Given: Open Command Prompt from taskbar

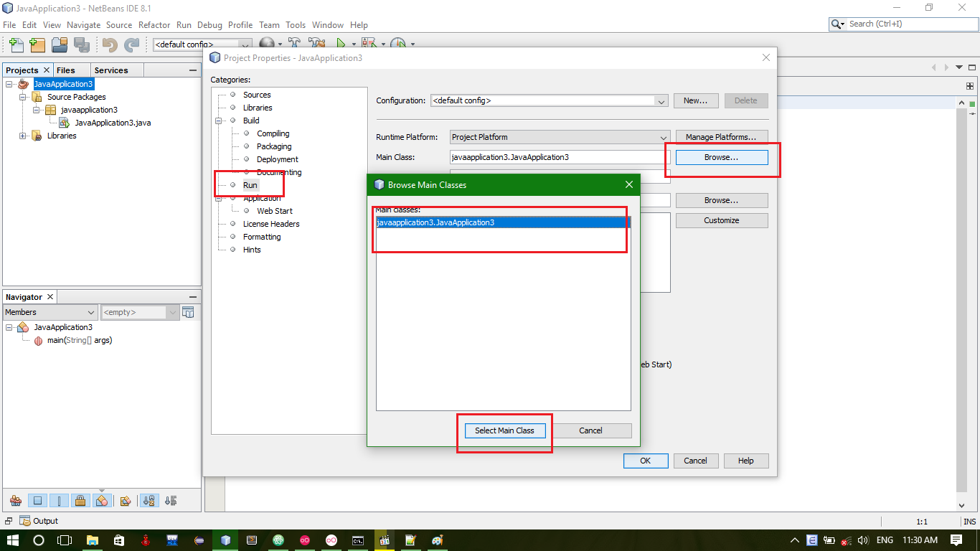Looking at the screenshot, I should (358, 540).
